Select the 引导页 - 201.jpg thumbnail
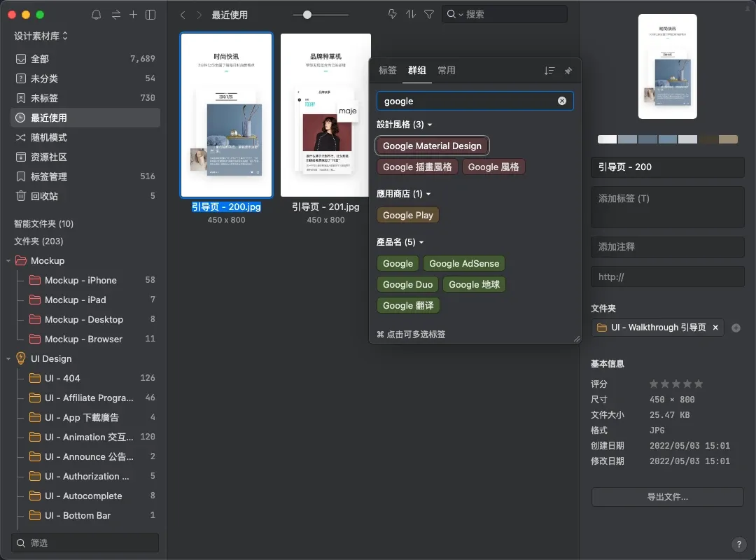This screenshot has height=560, width=756. [x=326, y=115]
